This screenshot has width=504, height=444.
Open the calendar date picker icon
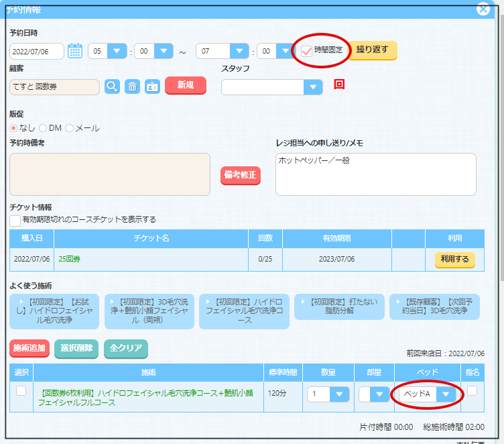pos(75,51)
